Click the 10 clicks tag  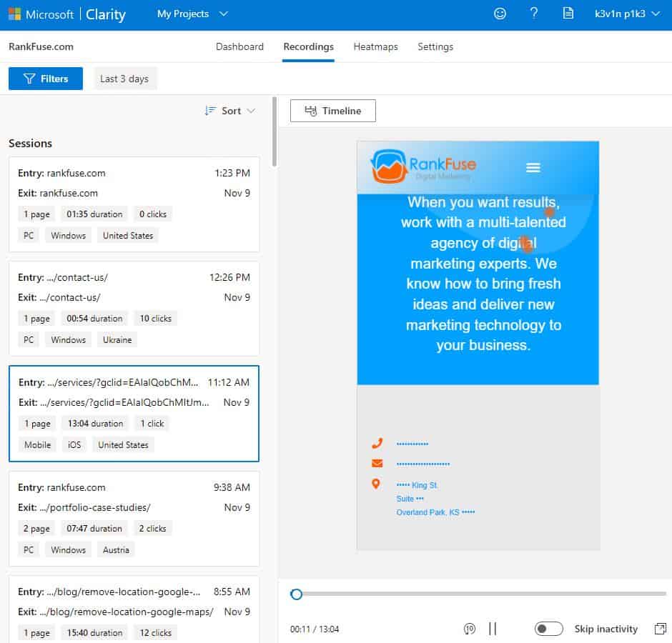pos(156,319)
